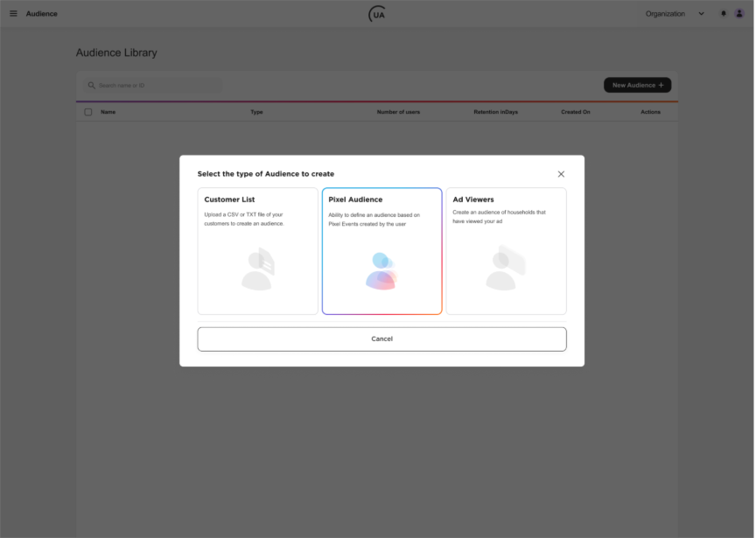Choose the Pixel Audience option
This screenshot has width=756, height=538.
click(x=381, y=250)
